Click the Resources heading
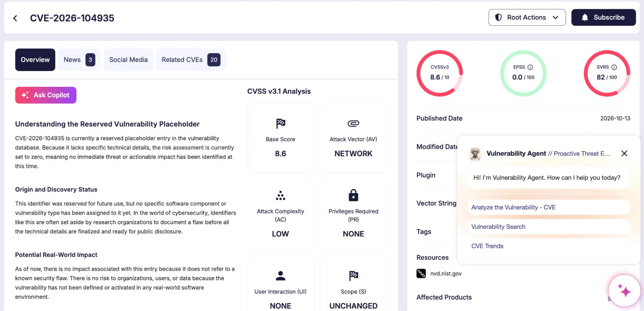This screenshot has width=644, height=311. [432, 258]
